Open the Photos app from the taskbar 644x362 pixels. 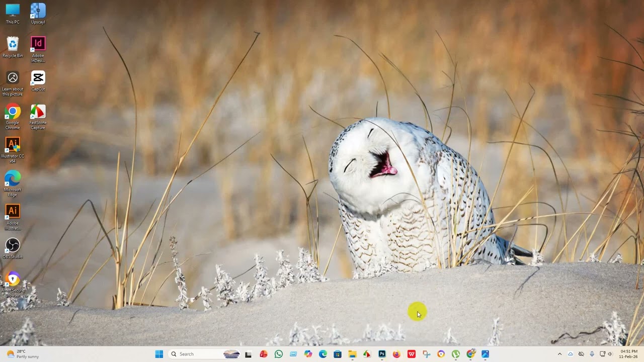coord(485,354)
